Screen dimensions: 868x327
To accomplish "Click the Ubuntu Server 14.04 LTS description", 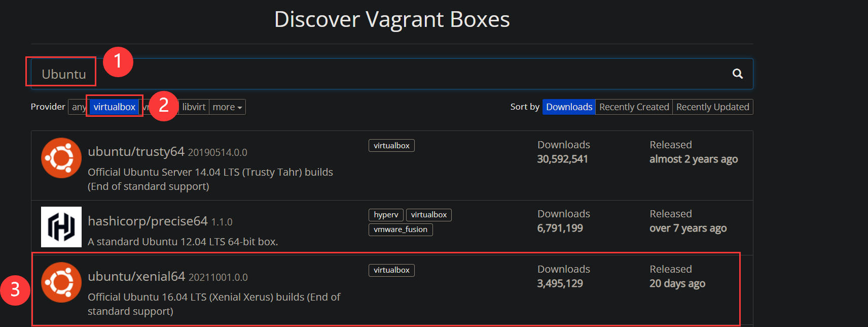I will (210, 179).
